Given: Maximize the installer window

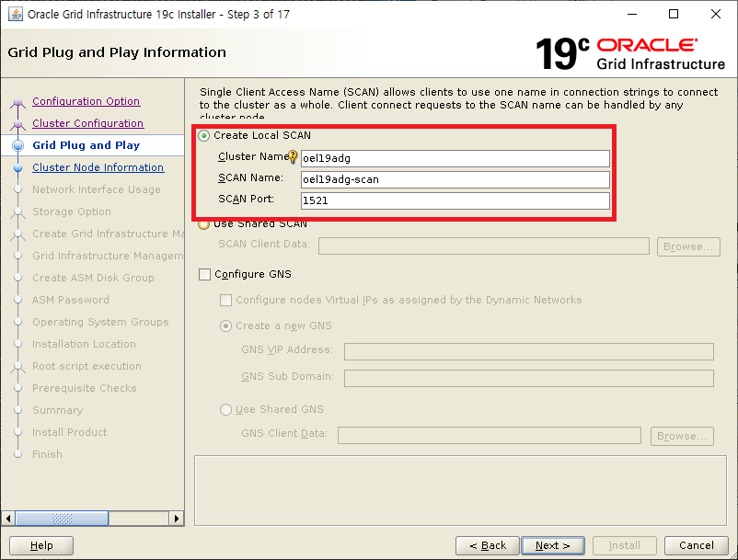Looking at the screenshot, I should click(x=674, y=14).
